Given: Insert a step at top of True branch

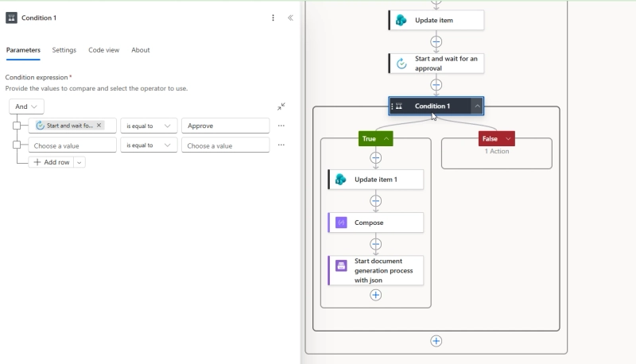Looking at the screenshot, I should point(375,157).
